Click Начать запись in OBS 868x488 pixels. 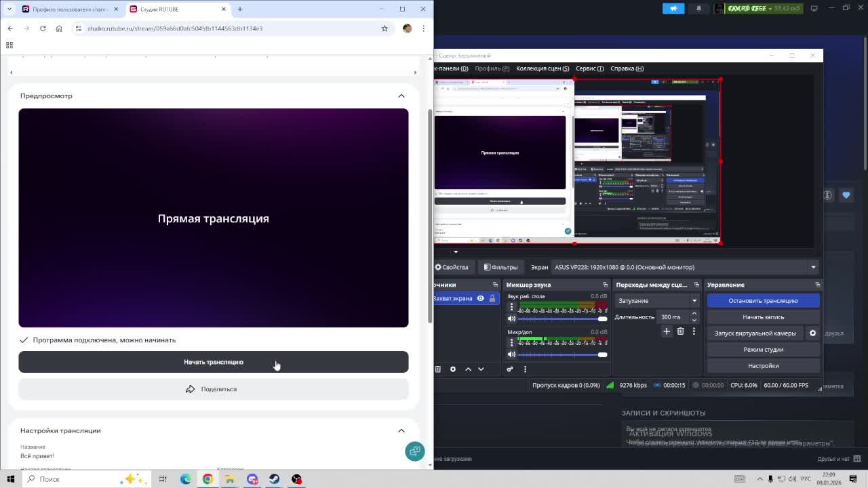point(763,317)
